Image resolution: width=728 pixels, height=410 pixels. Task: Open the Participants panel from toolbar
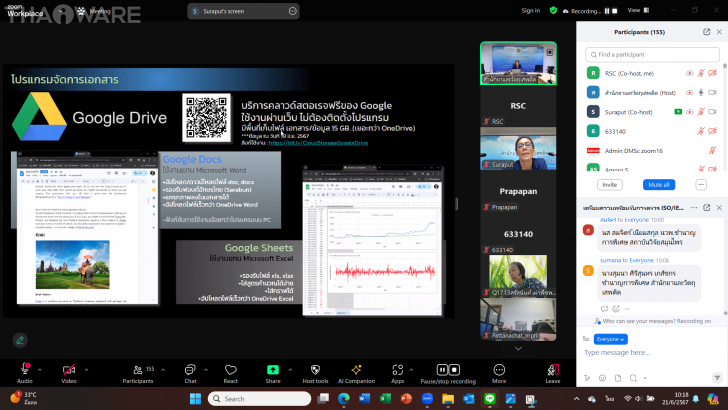[x=137, y=370]
